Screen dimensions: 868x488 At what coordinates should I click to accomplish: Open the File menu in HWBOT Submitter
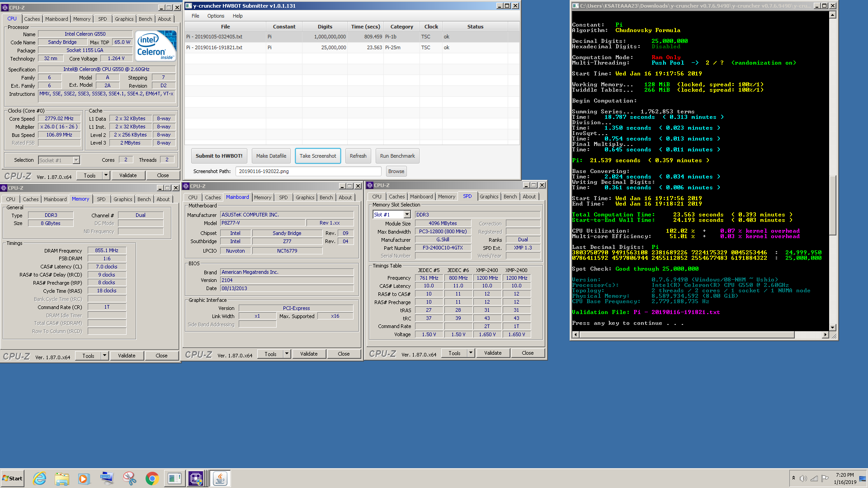pos(195,16)
